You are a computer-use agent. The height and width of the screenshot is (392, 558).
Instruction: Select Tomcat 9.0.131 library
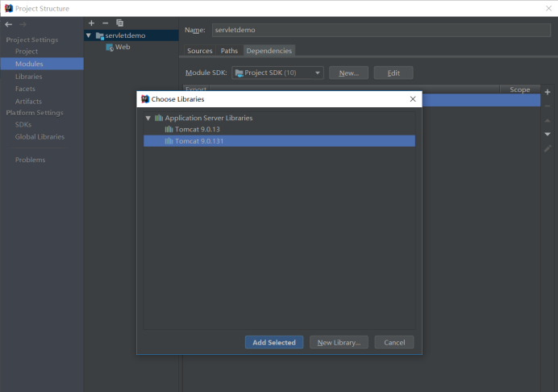click(279, 141)
